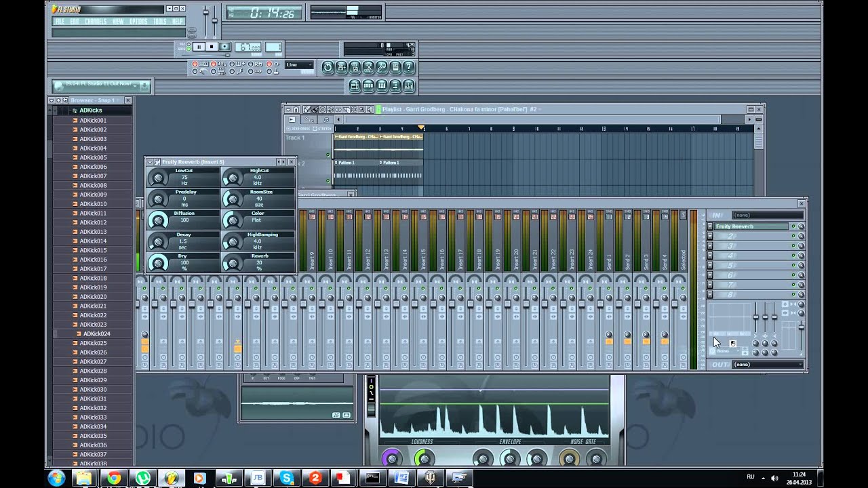Select the Slice tool in Playlist toolbar

[347, 110]
